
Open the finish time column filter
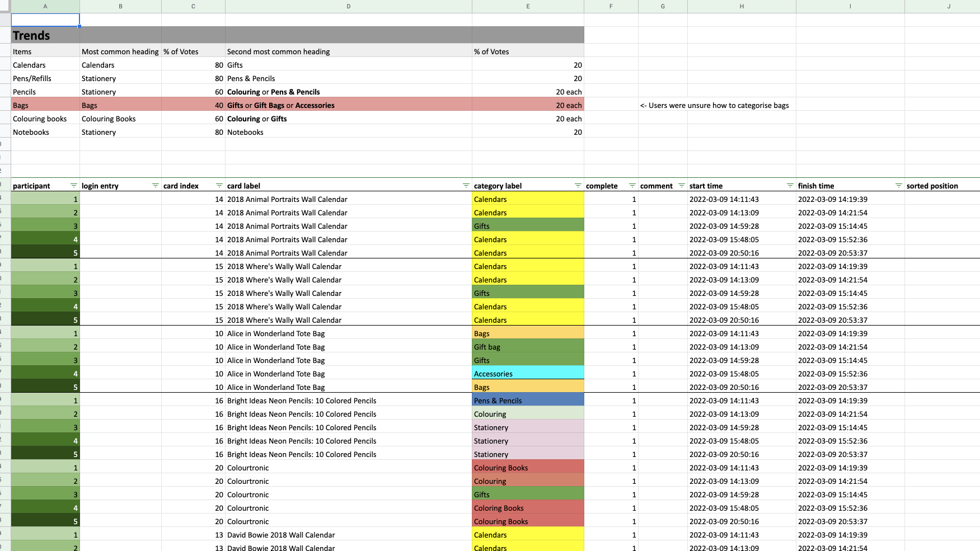point(899,186)
